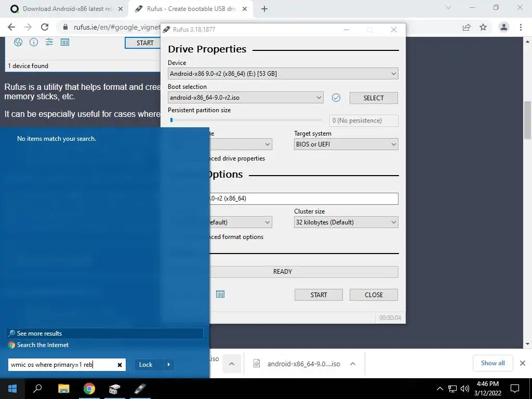Image resolution: width=532 pixels, height=399 pixels.
Task: Click the Chrome address bar
Action: point(117,27)
